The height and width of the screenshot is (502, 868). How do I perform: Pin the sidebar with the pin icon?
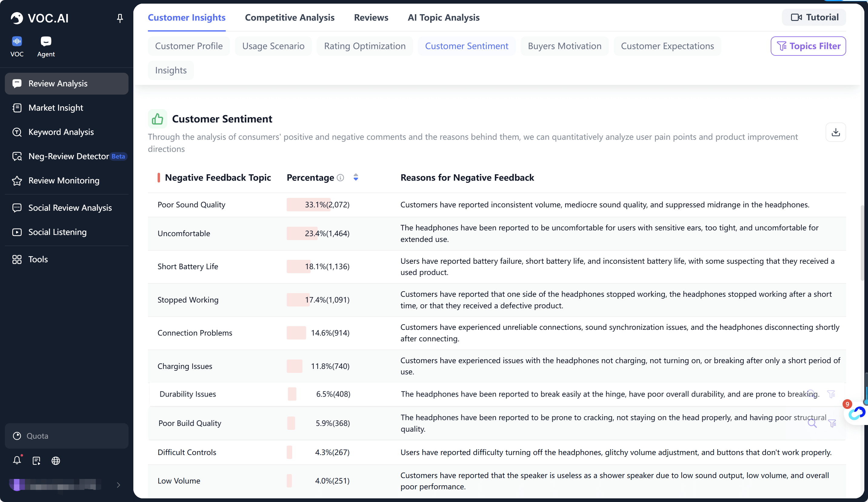click(119, 18)
